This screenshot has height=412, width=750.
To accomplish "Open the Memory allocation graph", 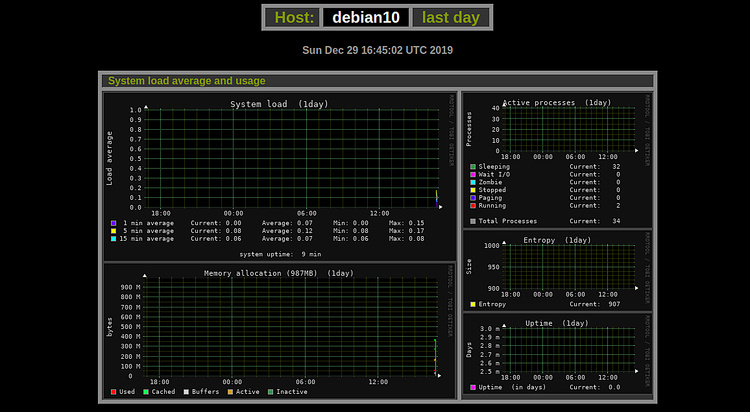I will (x=291, y=328).
